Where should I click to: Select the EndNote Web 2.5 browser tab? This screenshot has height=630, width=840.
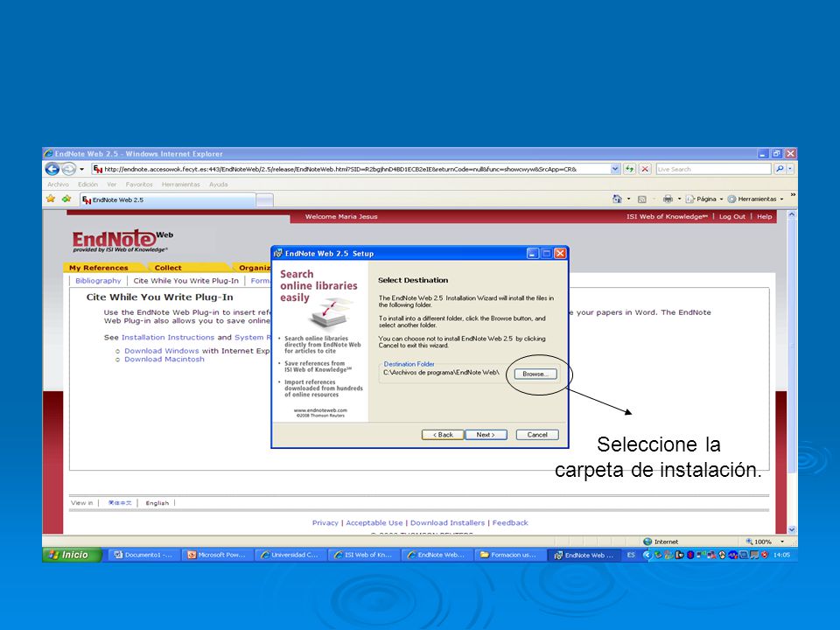pos(167,199)
